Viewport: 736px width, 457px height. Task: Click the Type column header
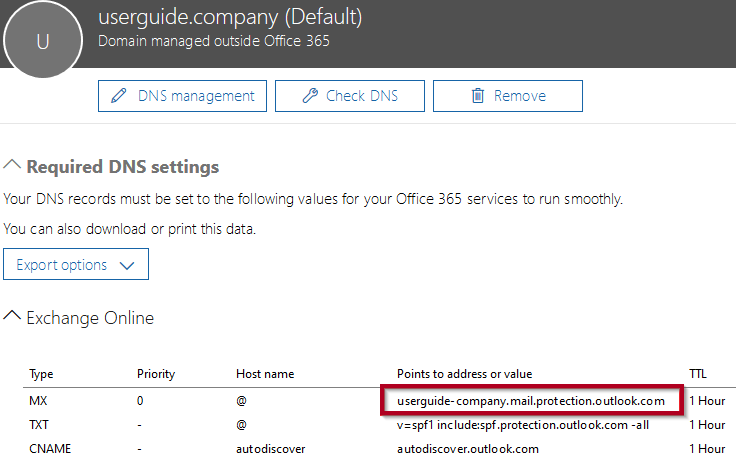point(41,374)
